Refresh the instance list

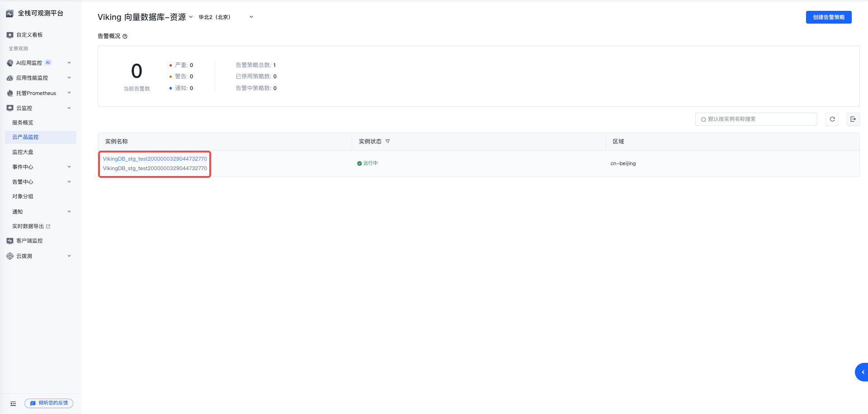(x=832, y=119)
